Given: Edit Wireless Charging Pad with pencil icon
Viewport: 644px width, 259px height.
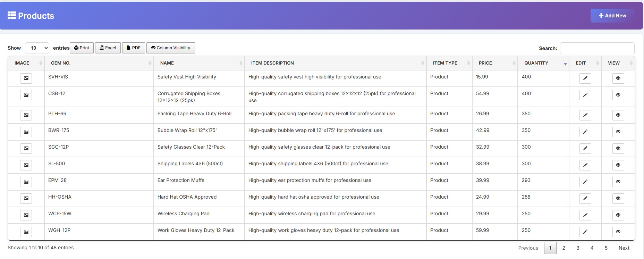Looking at the screenshot, I should coord(585,215).
